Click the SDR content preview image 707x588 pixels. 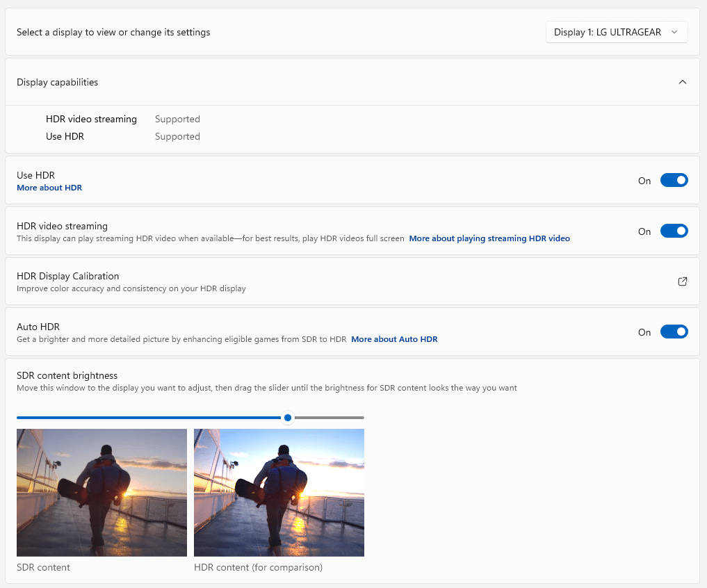101,492
